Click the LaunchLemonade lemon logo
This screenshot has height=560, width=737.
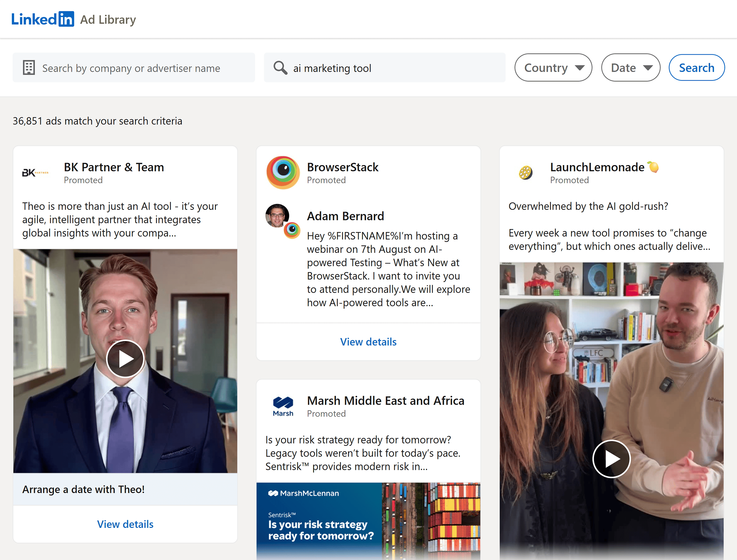click(526, 173)
